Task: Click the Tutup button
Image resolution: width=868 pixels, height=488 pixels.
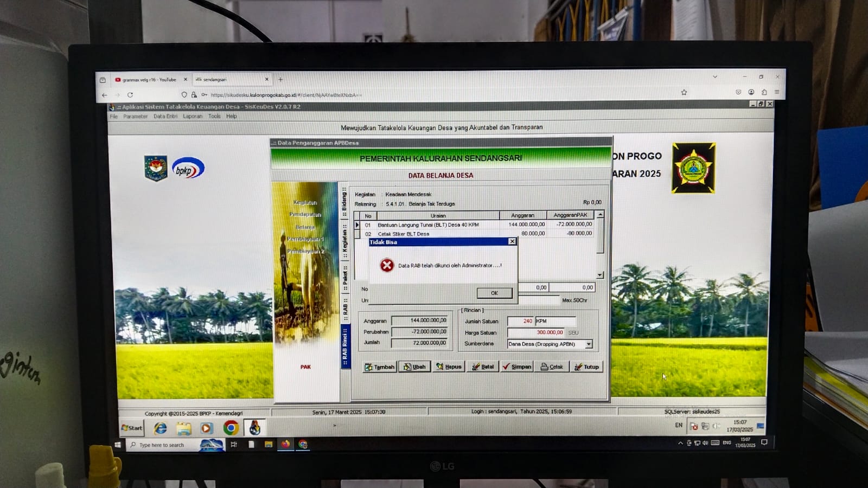Action: [x=586, y=367]
